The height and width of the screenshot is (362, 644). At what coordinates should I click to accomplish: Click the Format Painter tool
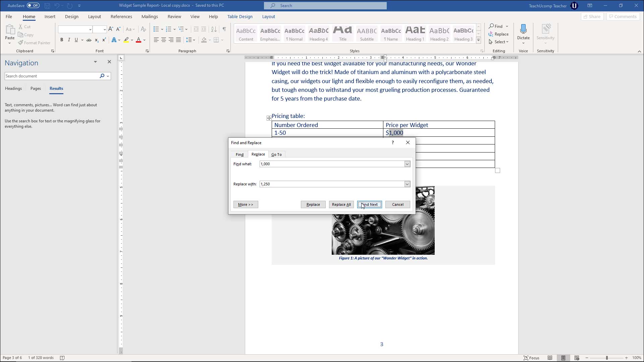coord(34,43)
